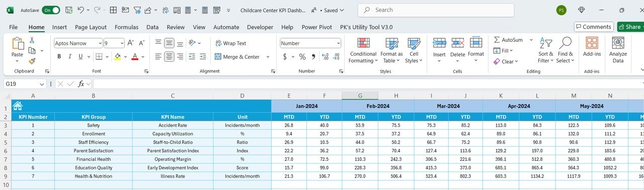Image resolution: width=644 pixels, height=190 pixels.
Task: Open Conditional Formatting menu
Action: (x=363, y=50)
